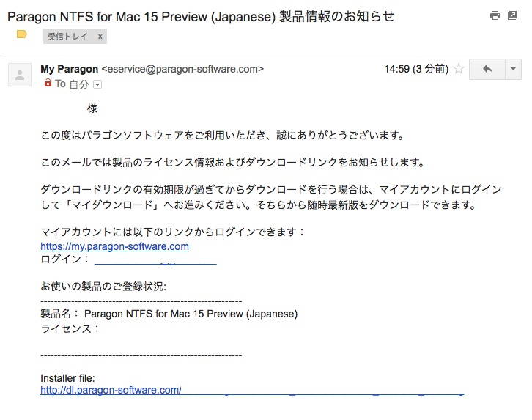Expand recipient details arrow next to 自分
532x420 pixels.
tap(97, 84)
